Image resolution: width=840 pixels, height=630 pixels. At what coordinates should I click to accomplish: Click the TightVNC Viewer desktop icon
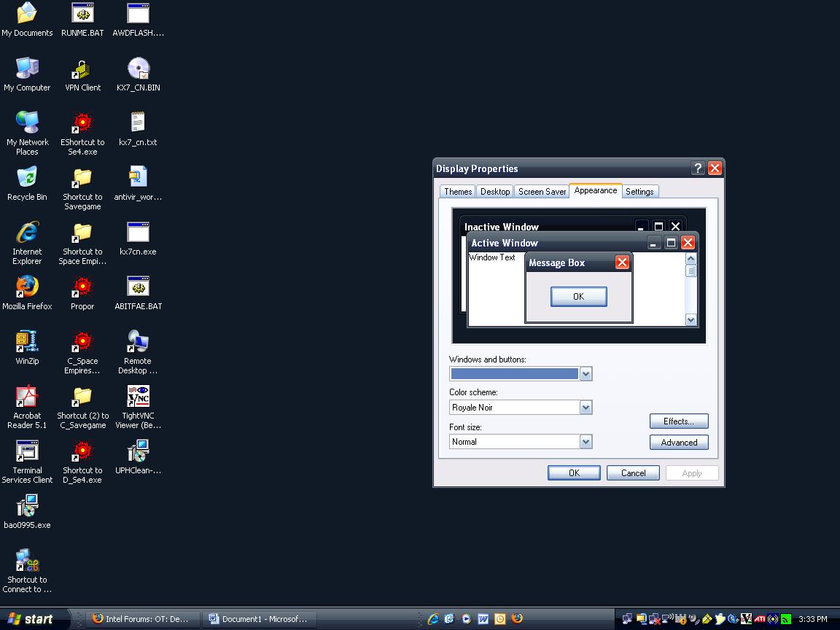pyautogui.click(x=138, y=397)
